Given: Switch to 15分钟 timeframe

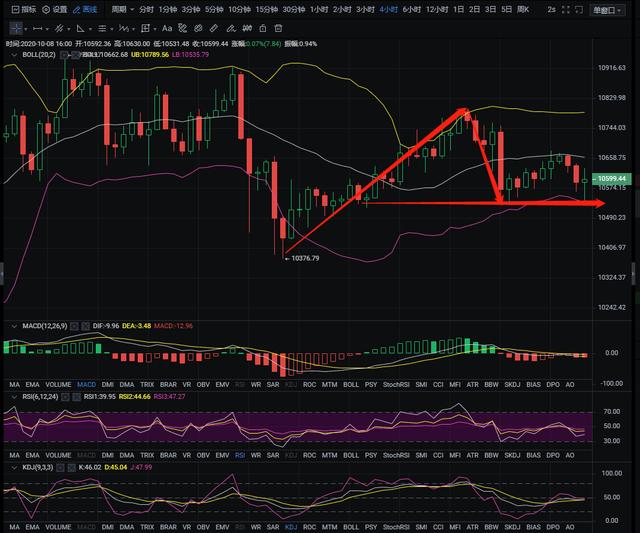Looking at the screenshot, I should [267, 9].
